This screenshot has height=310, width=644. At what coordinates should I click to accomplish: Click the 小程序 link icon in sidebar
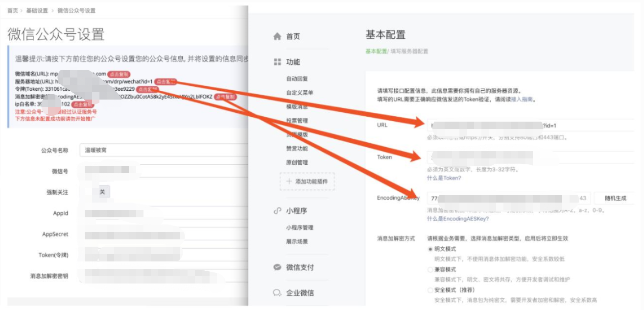[277, 211]
